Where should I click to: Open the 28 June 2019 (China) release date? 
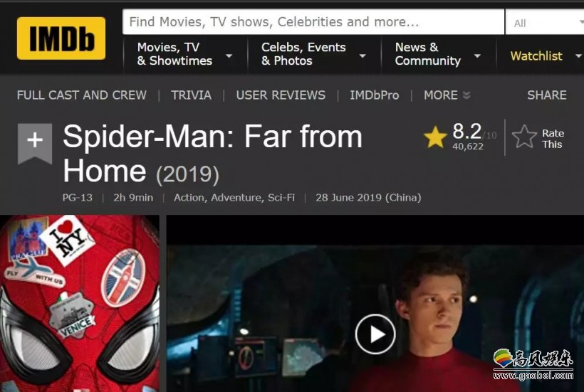pyautogui.click(x=368, y=198)
